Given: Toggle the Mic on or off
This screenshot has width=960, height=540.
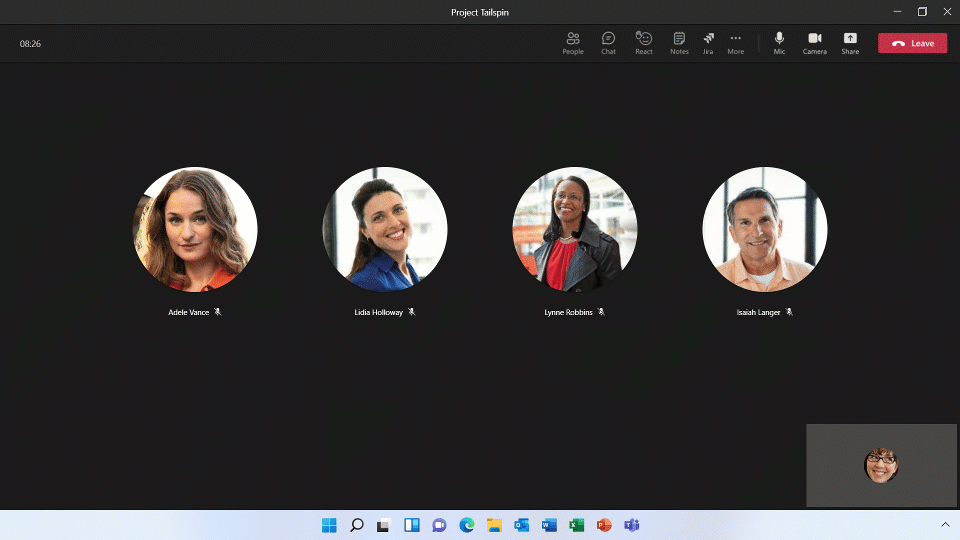Looking at the screenshot, I should click(779, 43).
